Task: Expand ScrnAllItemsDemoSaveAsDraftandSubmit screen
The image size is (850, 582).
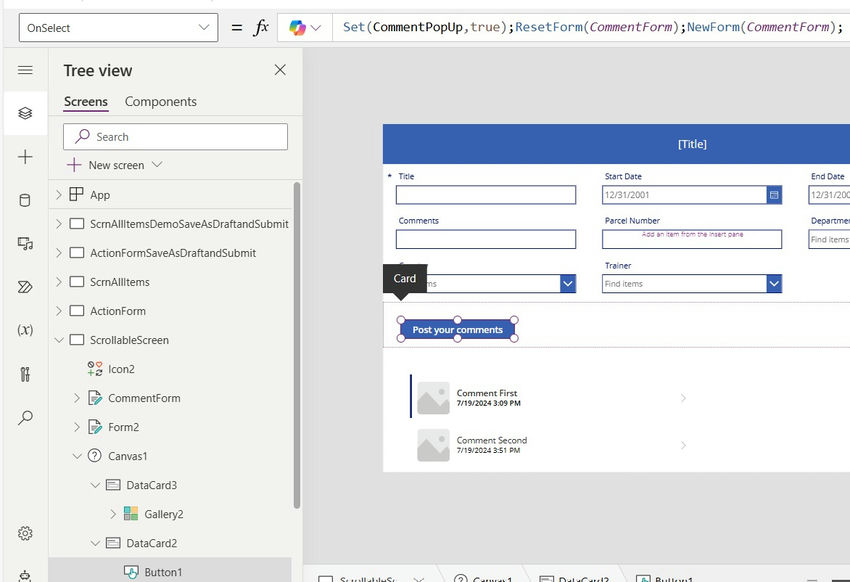Action: [x=59, y=224]
